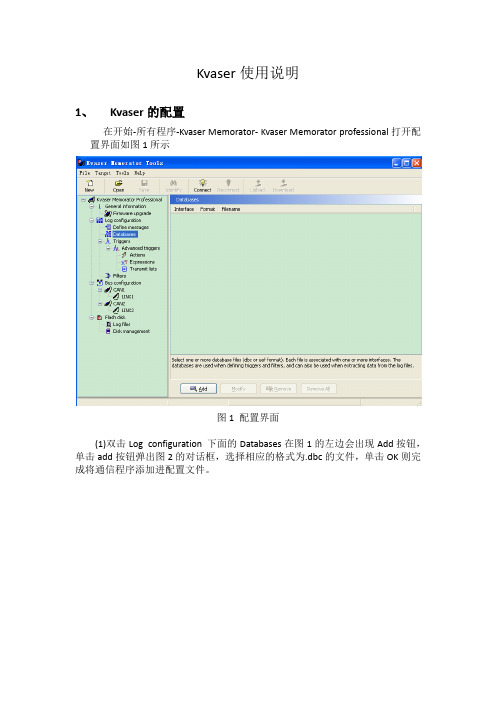This screenshot has width=496, height=702.
Task: Collapse the Advanced triggers node
Action: coord(108,248)
